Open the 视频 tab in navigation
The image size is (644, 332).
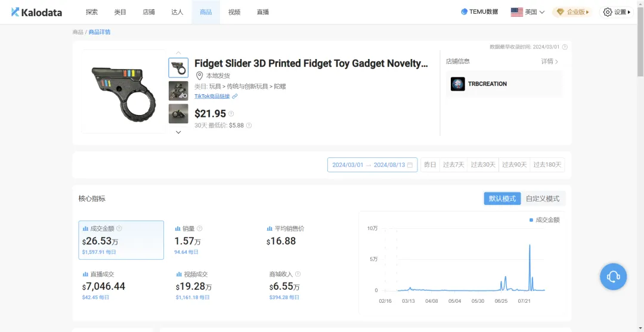click(x=234, y=12)
